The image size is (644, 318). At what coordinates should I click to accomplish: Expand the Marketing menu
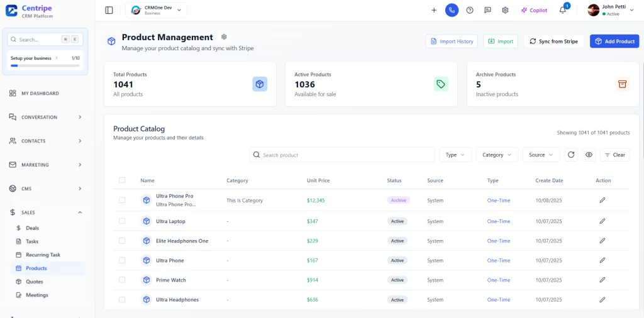pyautogui.click(x=45, y=165)
